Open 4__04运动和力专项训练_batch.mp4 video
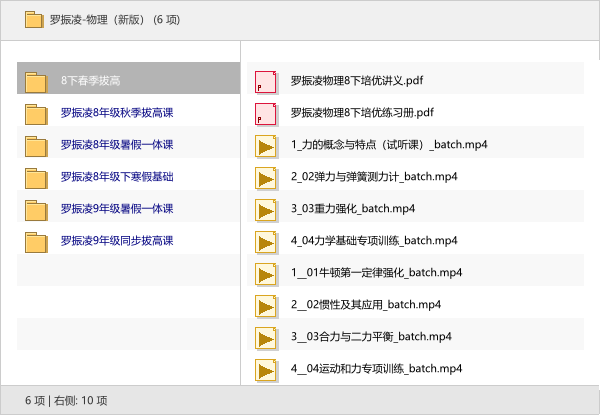The image size is (600, 415). click(376, 369)
